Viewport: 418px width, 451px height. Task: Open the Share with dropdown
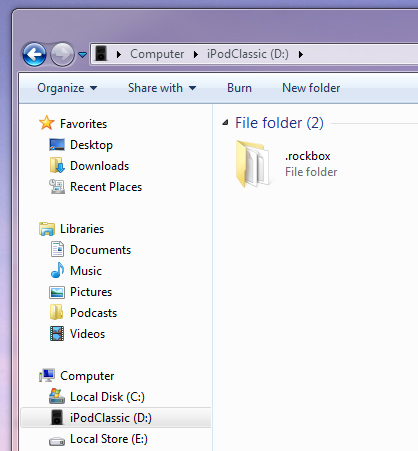162,88
